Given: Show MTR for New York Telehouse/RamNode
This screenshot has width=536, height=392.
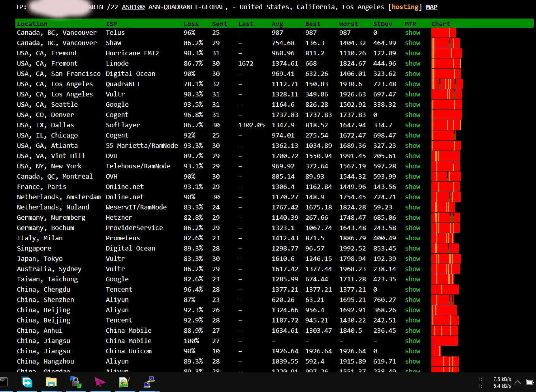Looking at the screenshot, I should coord(412,166).
